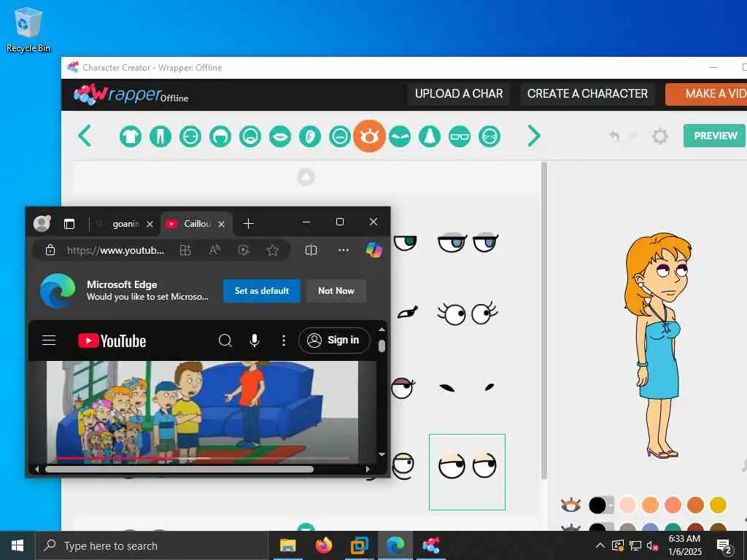This screenshot has height=560, width=747.
Task: Open File Explorer from taskbar
Action: 287,545
